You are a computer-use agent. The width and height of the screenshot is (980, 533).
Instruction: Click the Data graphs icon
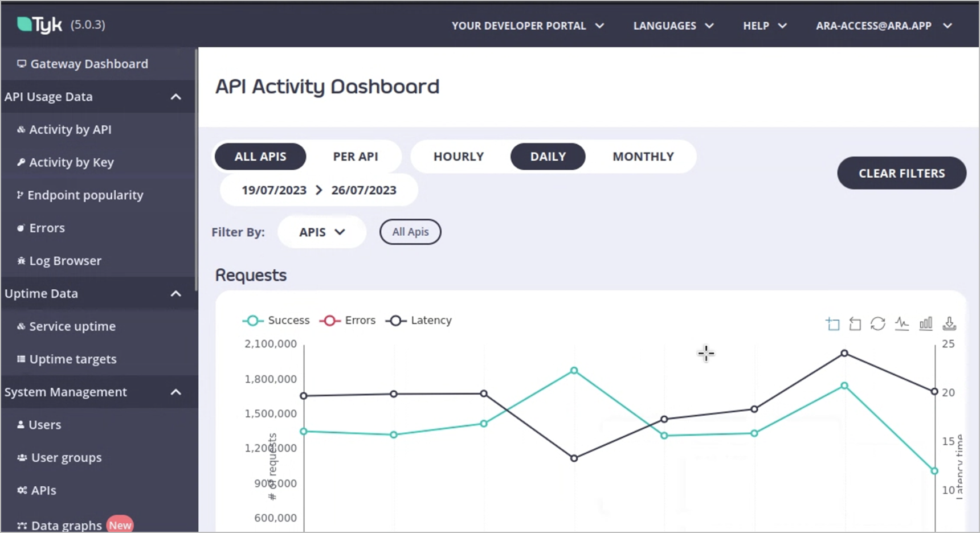coord(22,526)
